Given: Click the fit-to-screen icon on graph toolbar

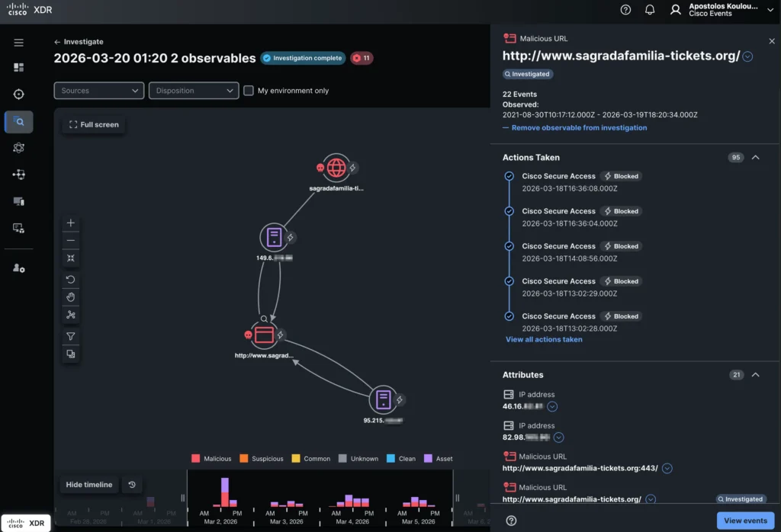Looking at the screenshot, I should click(70, 258).
